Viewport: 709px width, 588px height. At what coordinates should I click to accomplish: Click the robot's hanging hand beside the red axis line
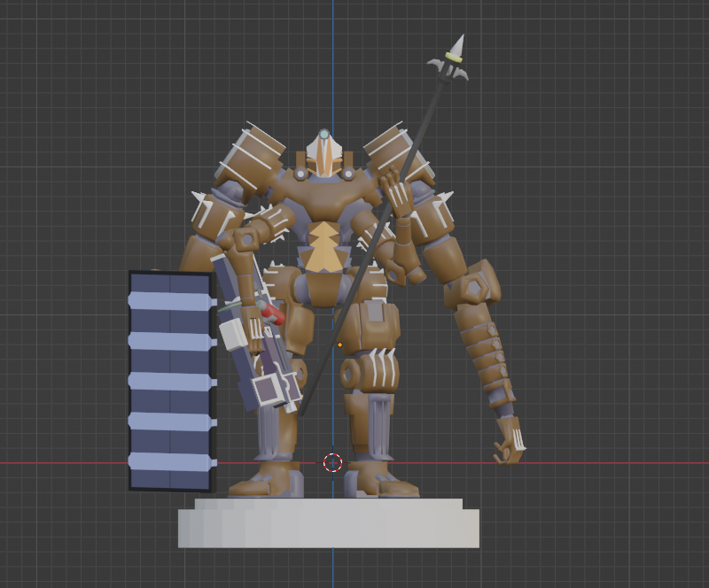510,440
